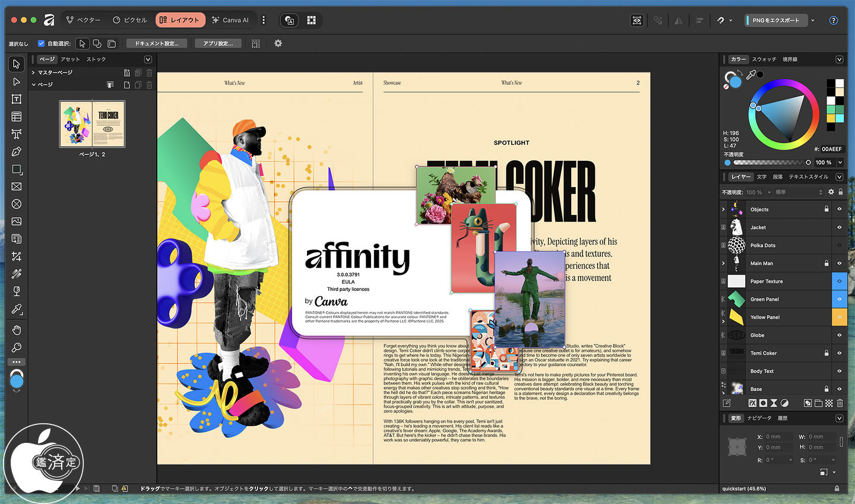Choose the Ellipse Picture Frame tool
This screenshot has width=855, height=504.
(x=17, y=204)
